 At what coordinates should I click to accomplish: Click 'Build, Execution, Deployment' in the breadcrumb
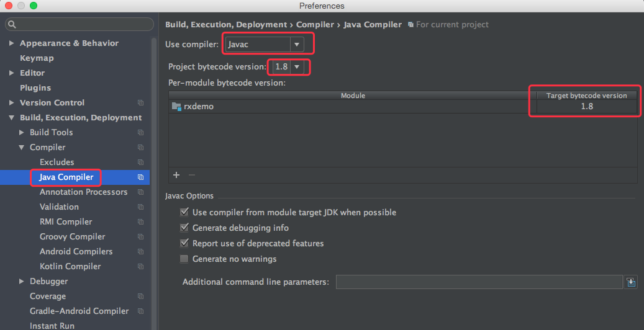(226, 25)
